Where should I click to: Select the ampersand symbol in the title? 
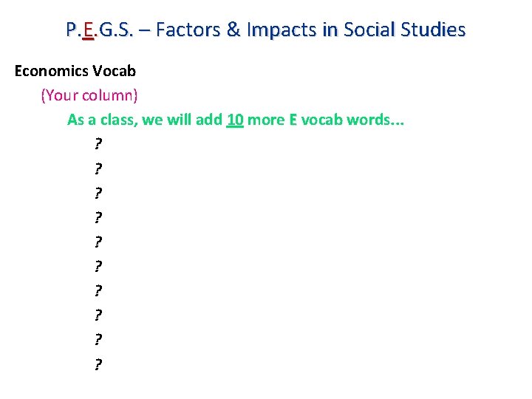(x=233, y=30)
